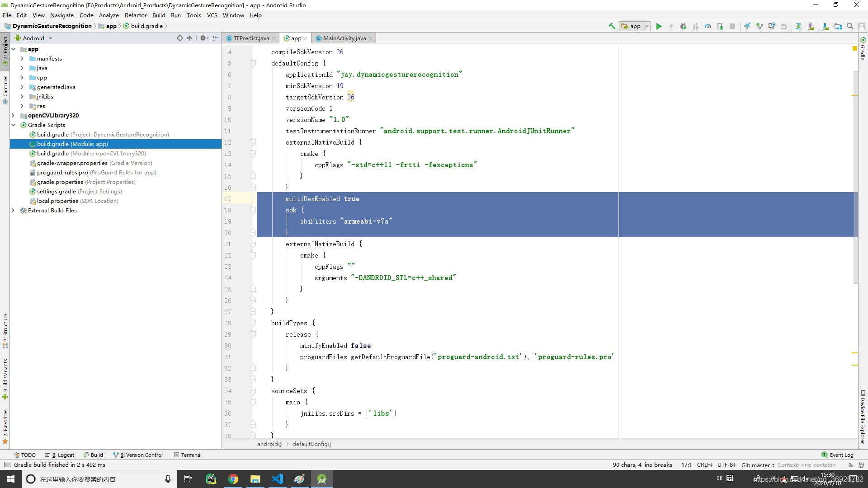The width and height of the screenshot is (868, 488).
Task: Click the warning stripe marker near line 8
Action: pos(855,95)
